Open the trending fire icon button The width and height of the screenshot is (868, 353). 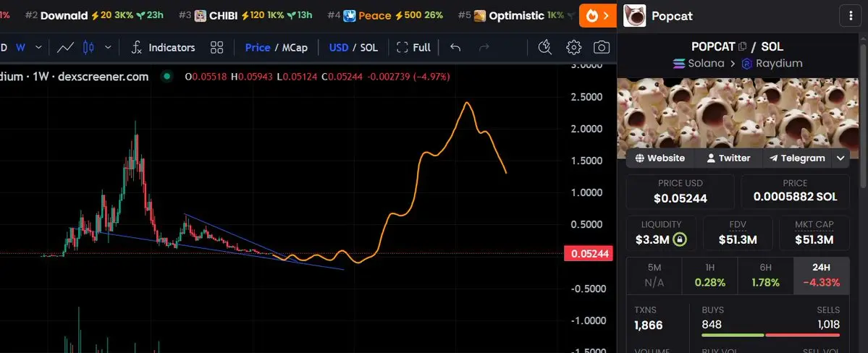(x=598, y=15)
